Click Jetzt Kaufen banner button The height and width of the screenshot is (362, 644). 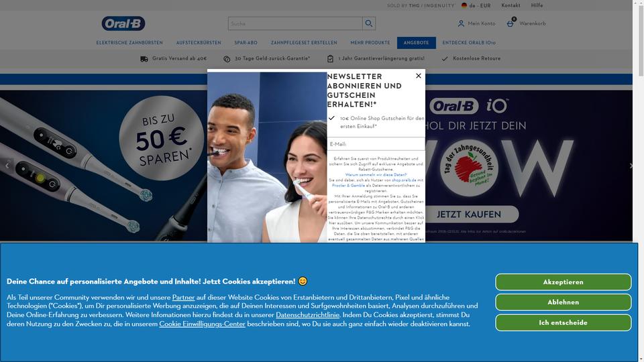tap(469, 215)
